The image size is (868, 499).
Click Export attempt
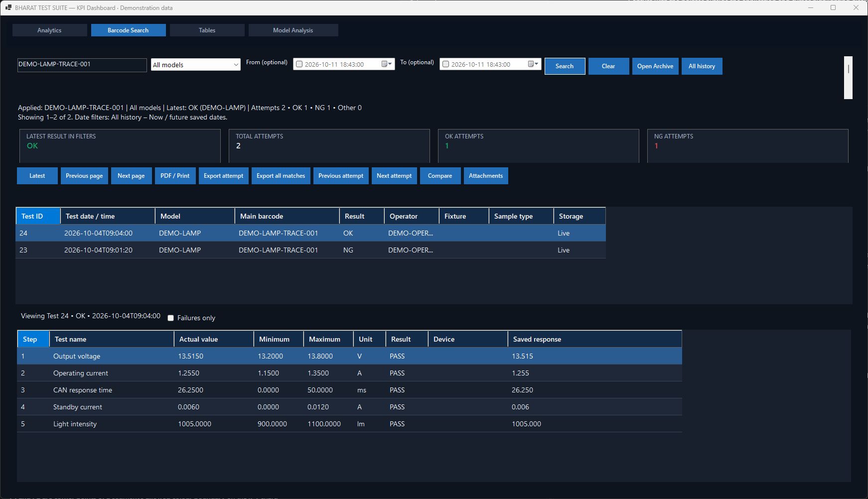[x=223, y=176]
